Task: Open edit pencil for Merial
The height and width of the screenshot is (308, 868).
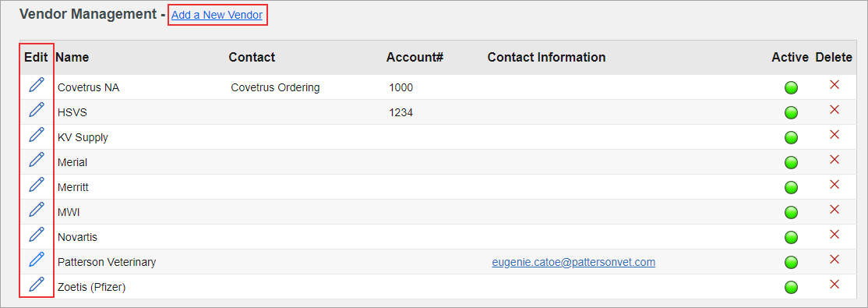Action: point(36,160)
